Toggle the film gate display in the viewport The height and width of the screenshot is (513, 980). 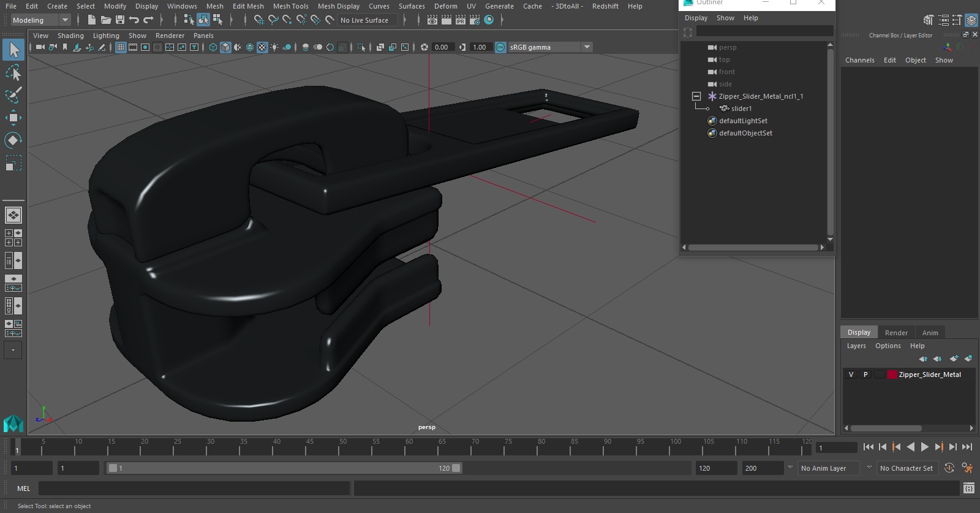(133, 47)
